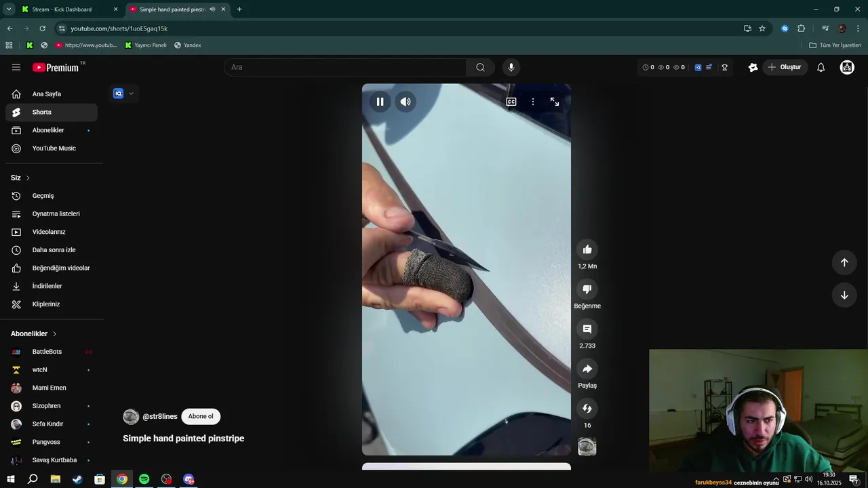Open the sound thumbnail below remix
This screenshot has height=488, width=868.
click(587, 447)
